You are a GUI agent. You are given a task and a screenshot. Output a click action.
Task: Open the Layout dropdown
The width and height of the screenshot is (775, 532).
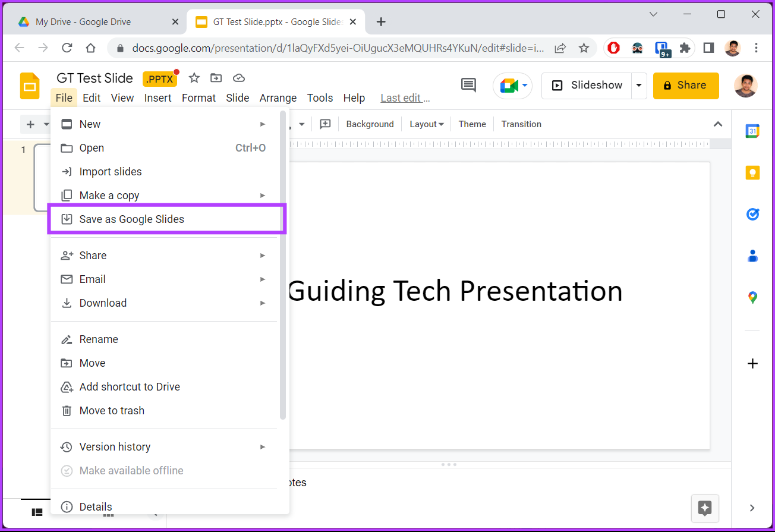(426, 124)
